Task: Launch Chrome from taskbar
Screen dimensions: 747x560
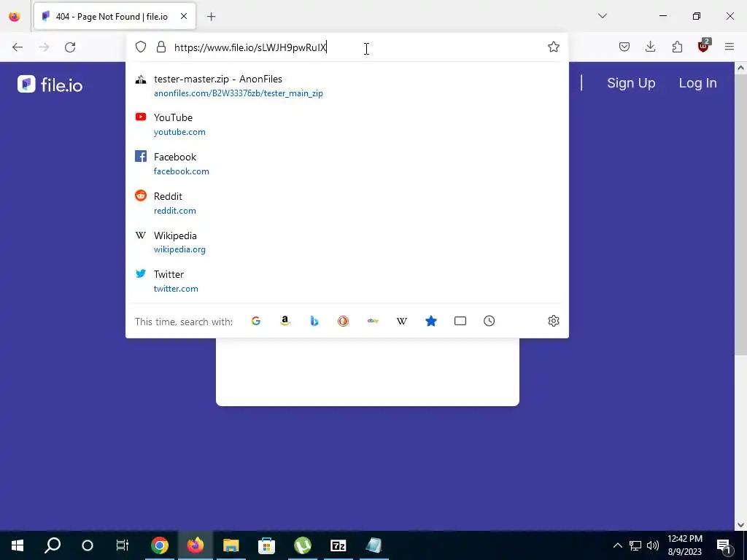Action: (160, 545)
